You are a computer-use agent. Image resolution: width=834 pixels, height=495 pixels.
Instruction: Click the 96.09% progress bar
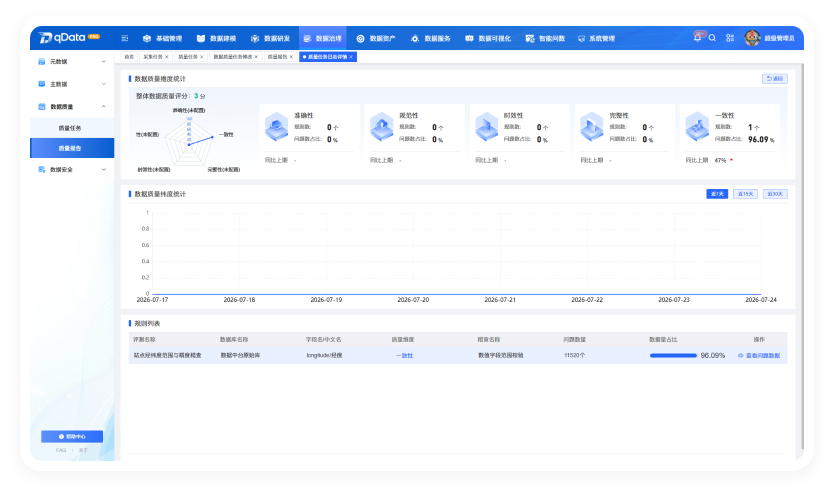673,355
